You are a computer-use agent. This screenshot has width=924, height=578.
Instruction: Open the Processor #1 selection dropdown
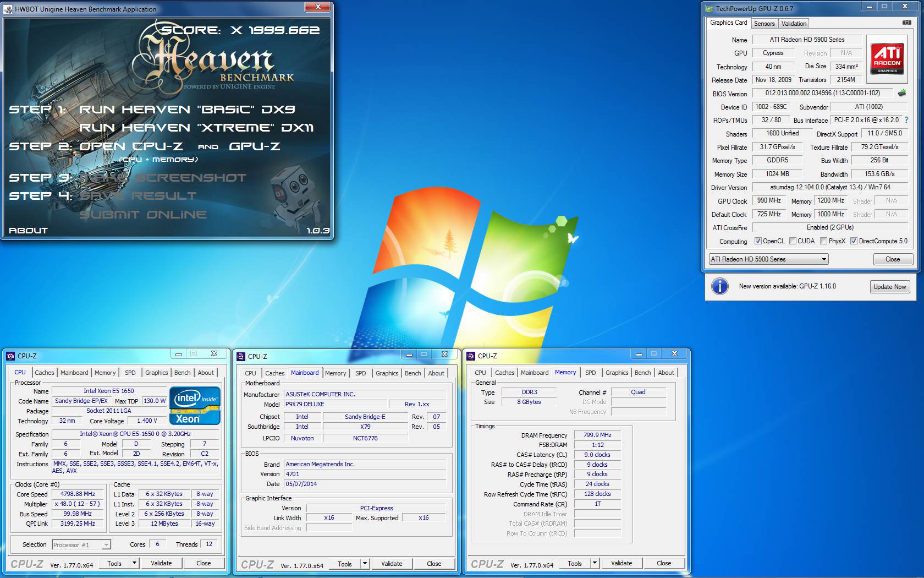(x=81, y=545)
